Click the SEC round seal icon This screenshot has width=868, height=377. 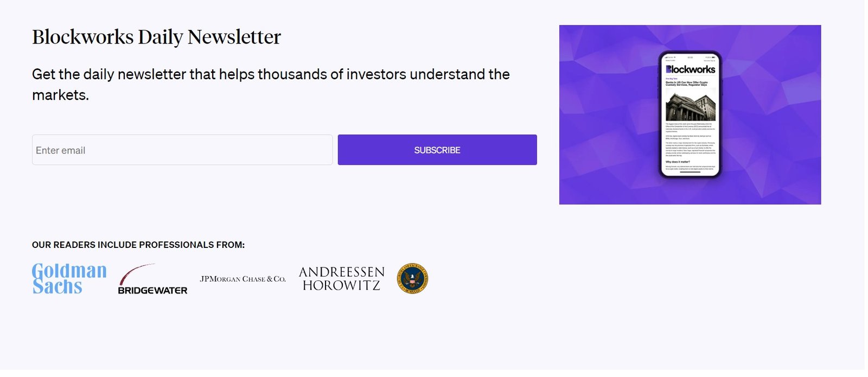point(412,279)
